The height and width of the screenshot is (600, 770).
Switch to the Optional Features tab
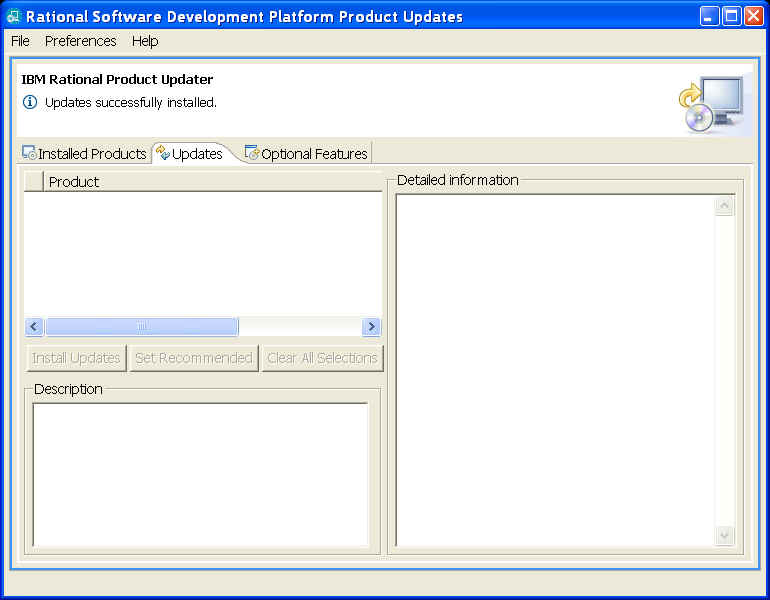pos(306,154)
